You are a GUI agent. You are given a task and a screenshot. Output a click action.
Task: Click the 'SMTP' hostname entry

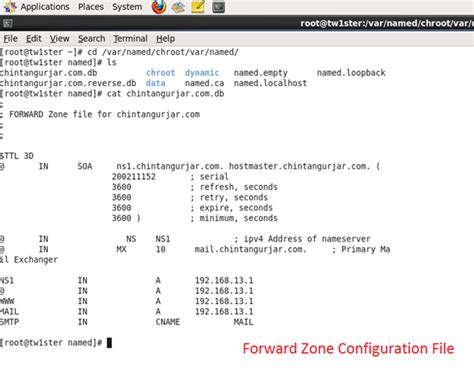pos(9,322)
